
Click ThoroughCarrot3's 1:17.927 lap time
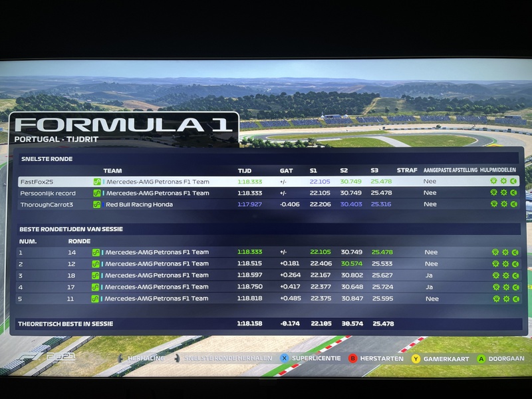249,204
